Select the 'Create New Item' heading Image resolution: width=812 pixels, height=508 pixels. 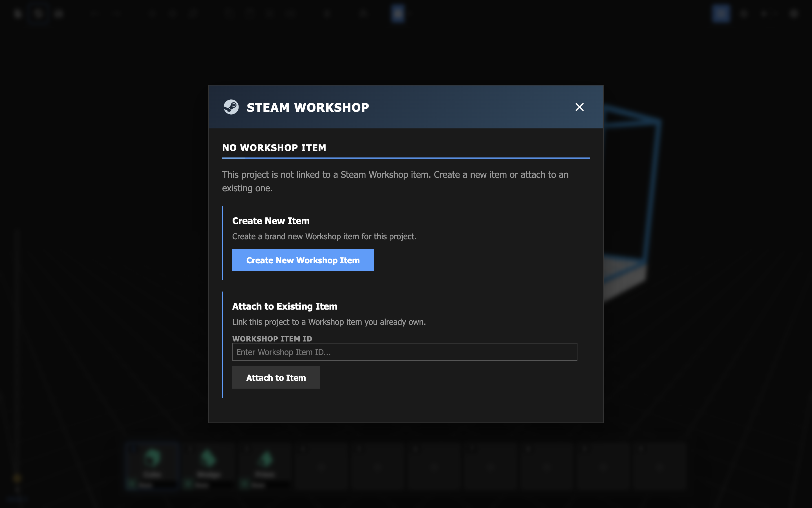point(271,221)
